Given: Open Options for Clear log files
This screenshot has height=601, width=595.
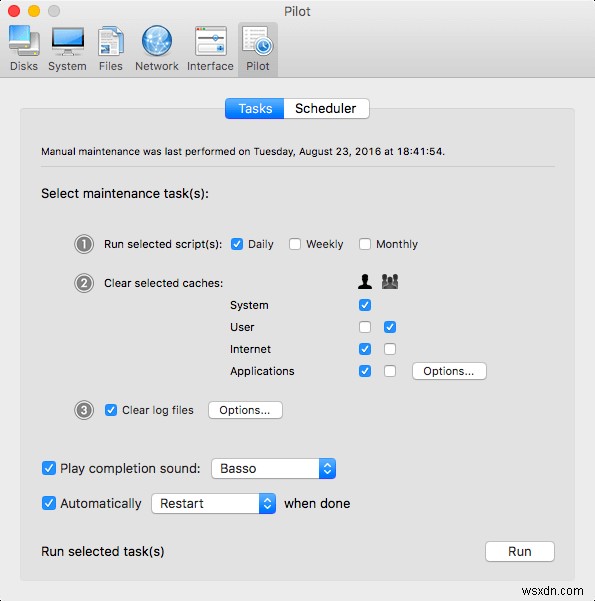Looking at the screenshot, I should pyautogui.click(x=245, y=410).
